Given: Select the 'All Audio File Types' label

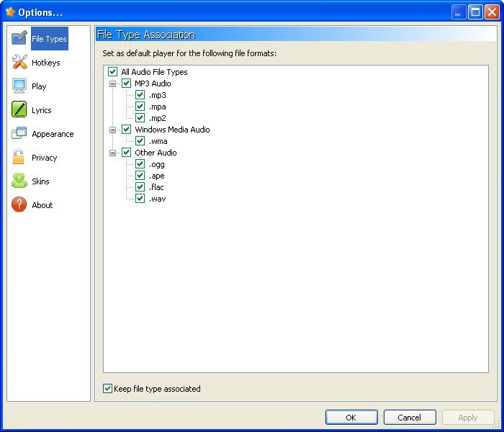Looking at the screenshot, I should 154,72.
